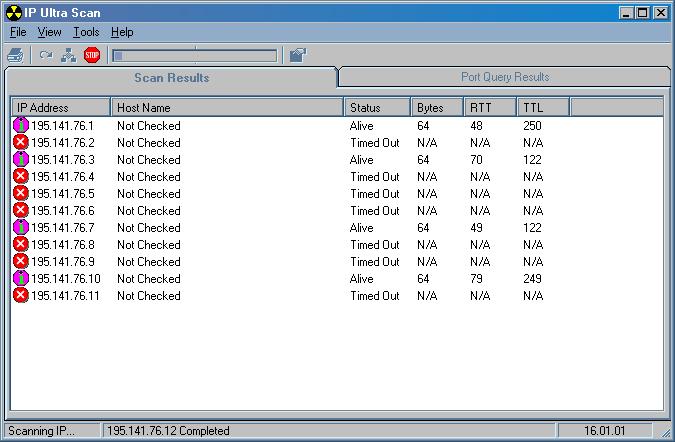Minimize the IP Ultra Scan window
675x442 pixels.
tap(626, 13)
